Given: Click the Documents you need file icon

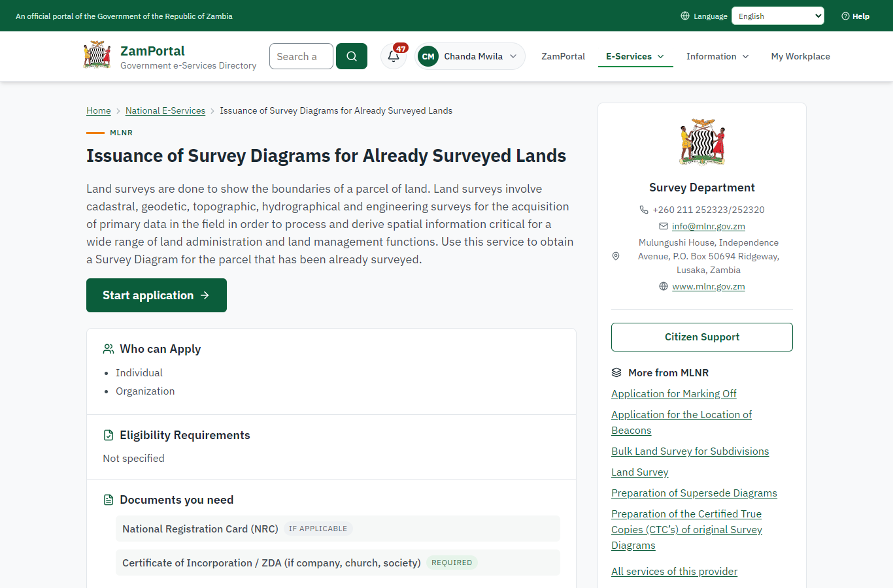Looking at the screenshot, I should point(109,500).
